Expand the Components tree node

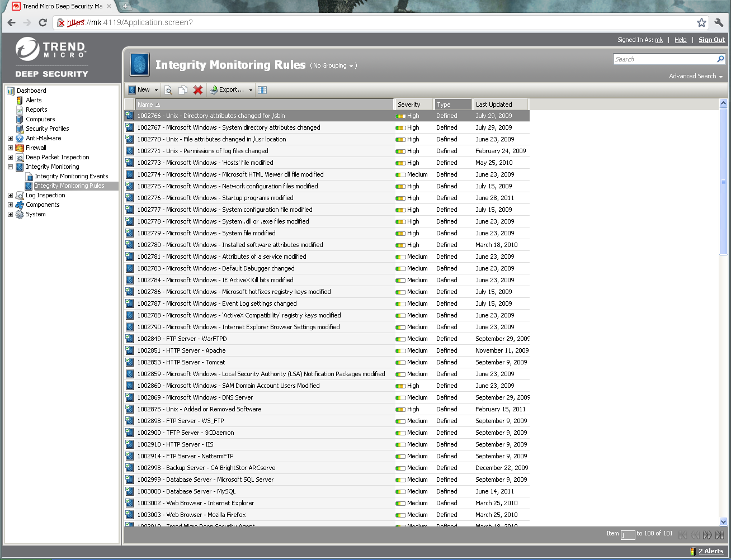10,205
